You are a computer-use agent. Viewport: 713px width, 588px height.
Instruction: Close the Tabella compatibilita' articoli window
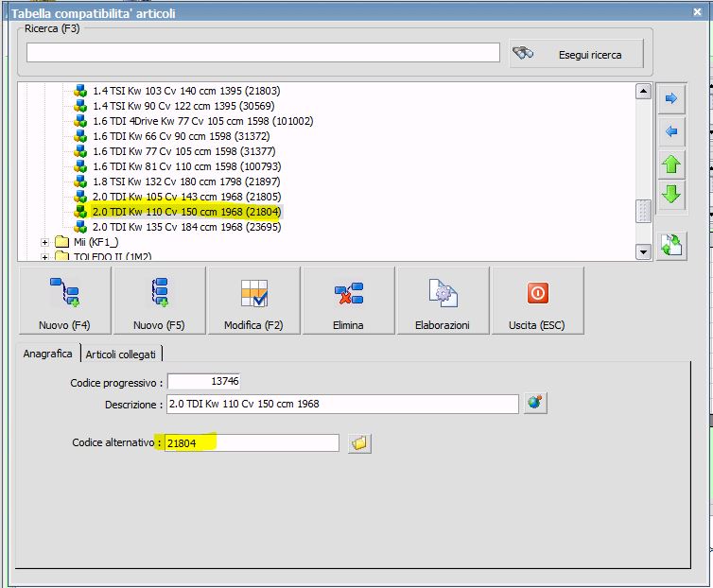coord(697,12)
